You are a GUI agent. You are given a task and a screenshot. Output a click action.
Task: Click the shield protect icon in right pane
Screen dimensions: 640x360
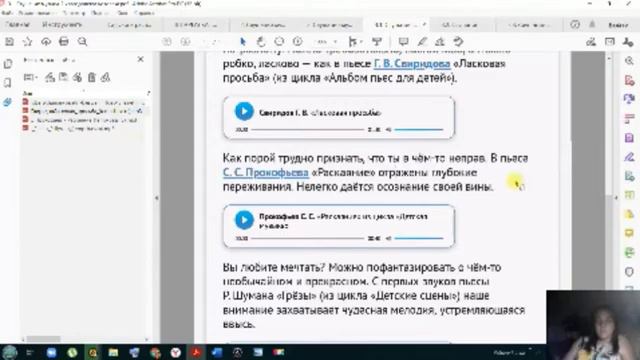coord(629,272)
